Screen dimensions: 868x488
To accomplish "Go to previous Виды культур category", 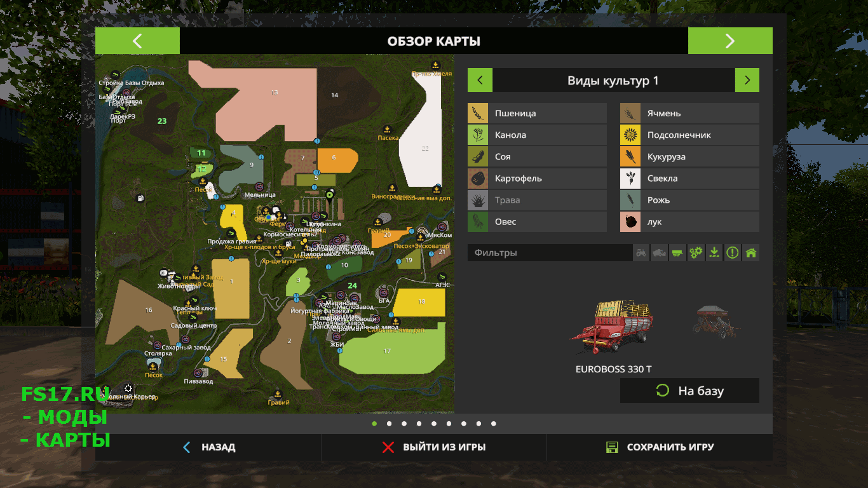I will click(480, 81).
